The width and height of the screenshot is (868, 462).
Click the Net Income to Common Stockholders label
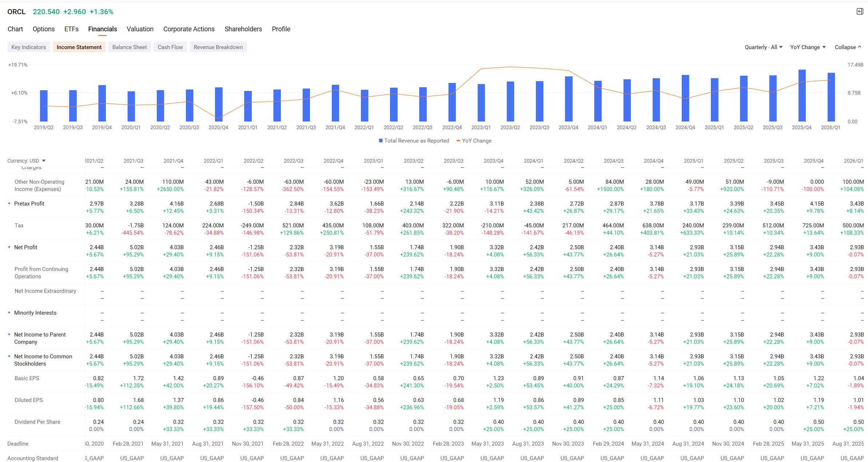[43, 360]
